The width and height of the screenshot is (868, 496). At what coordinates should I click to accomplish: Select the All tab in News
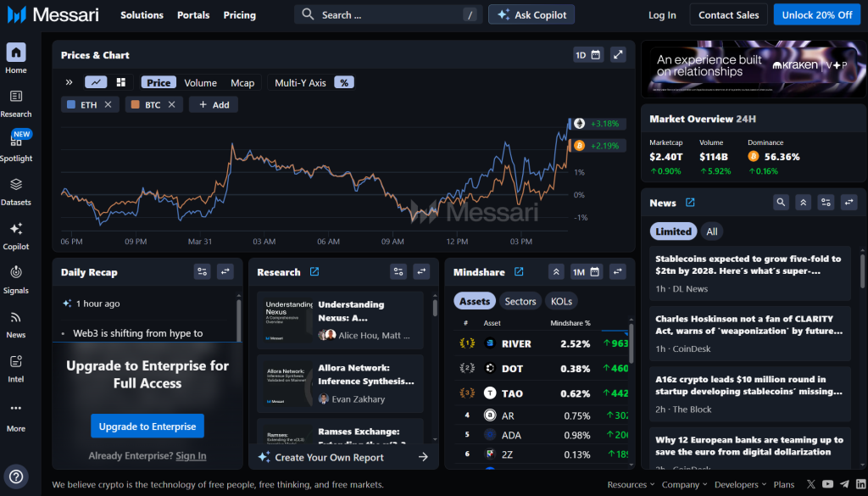click(x=712, y=231)
